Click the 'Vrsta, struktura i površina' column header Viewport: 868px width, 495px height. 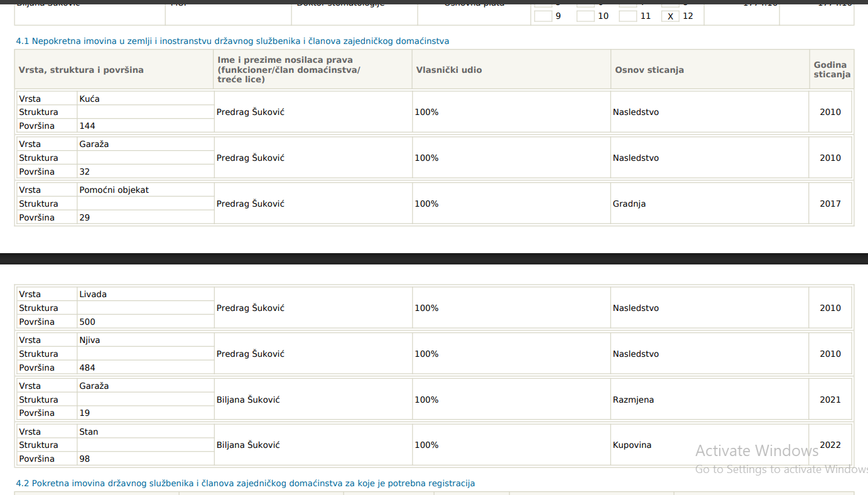[81, 70]
